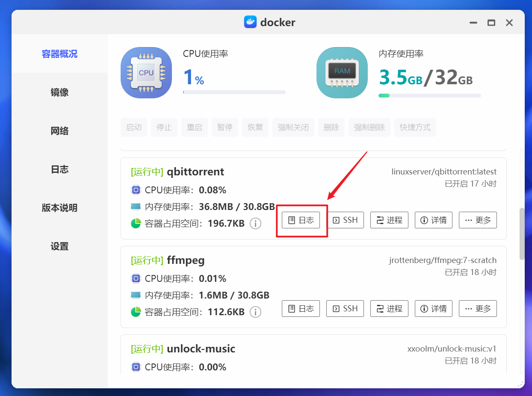
Task: Click the 3.5GB / 32GB memory reading
Action: click(426, 77)
